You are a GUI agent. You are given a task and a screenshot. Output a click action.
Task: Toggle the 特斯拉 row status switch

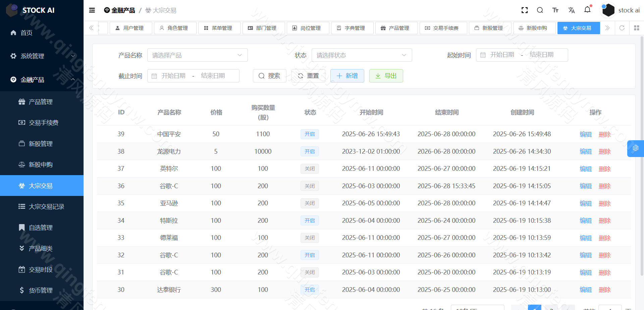point(310,220)
